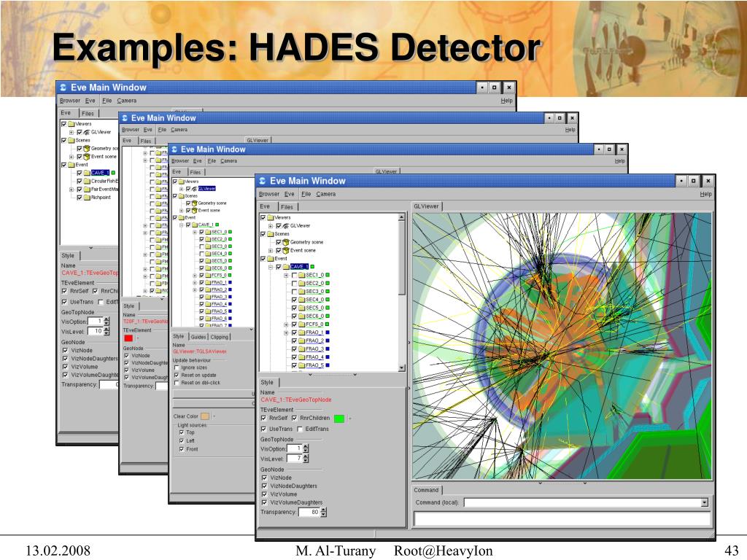Screen dimensions: 747x560
Task: Collapse the CAVE_1 node in front window tree
Action: click(271, 267)
